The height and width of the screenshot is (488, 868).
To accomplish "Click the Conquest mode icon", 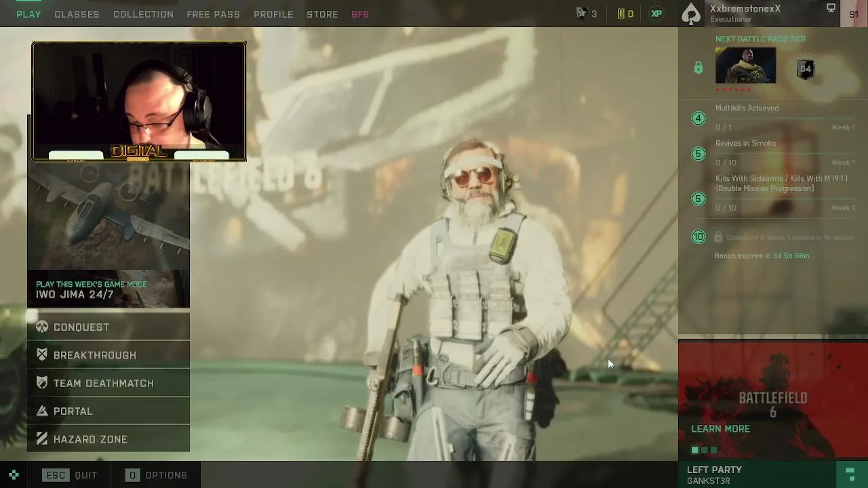I will 42,327.
